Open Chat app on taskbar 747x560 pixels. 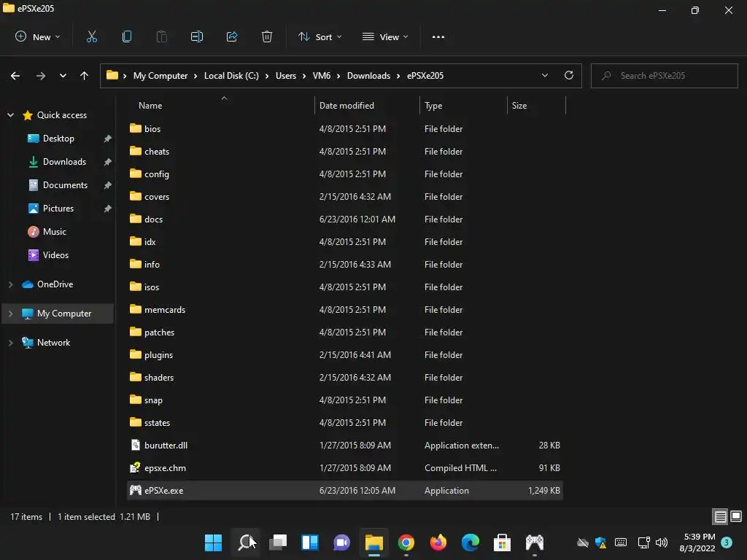point(341,542)
